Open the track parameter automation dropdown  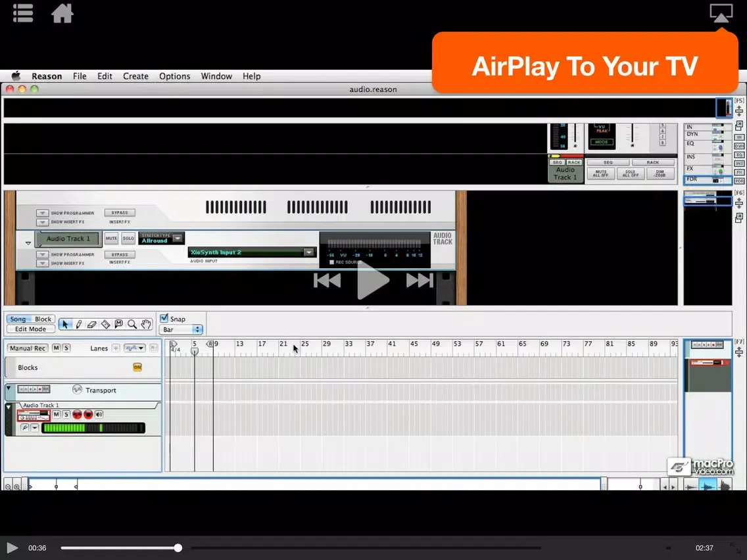pyautogui.click(x=134, y=348)
